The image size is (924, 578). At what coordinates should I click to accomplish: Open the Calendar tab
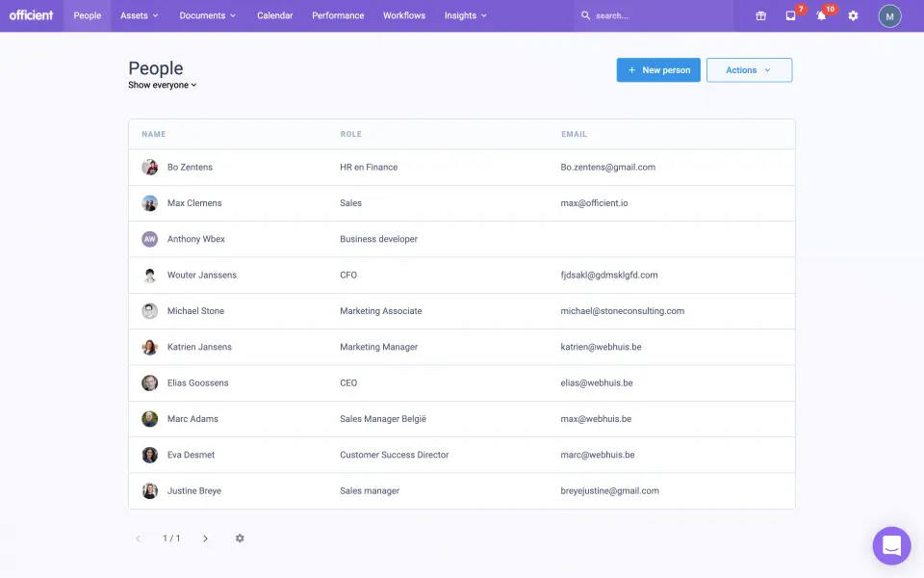(274, 16)
